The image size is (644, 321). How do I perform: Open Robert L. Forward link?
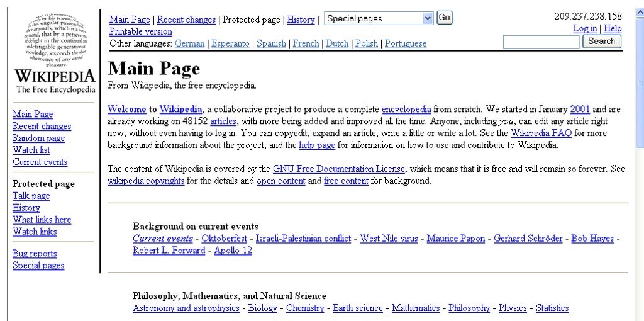[169, 251]
